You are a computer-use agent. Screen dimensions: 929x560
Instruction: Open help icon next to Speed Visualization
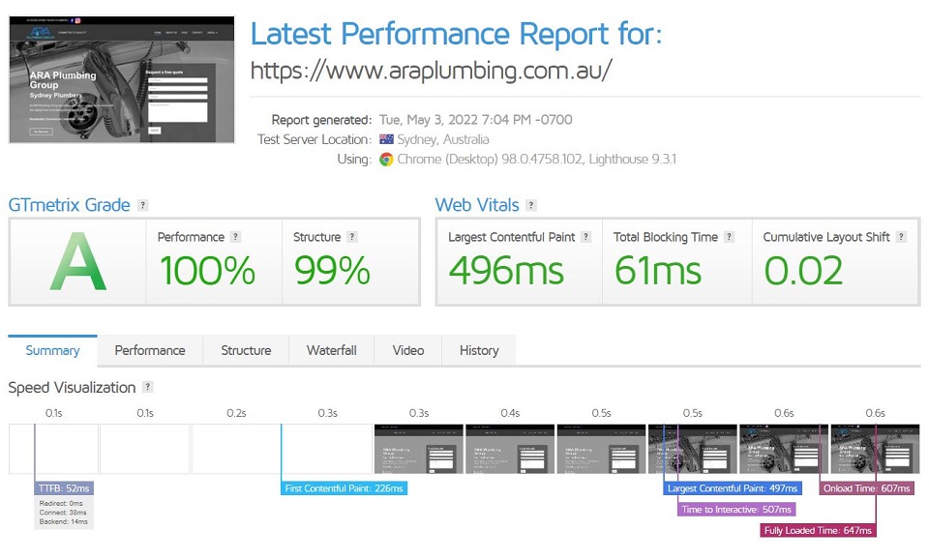coord(148,387)
